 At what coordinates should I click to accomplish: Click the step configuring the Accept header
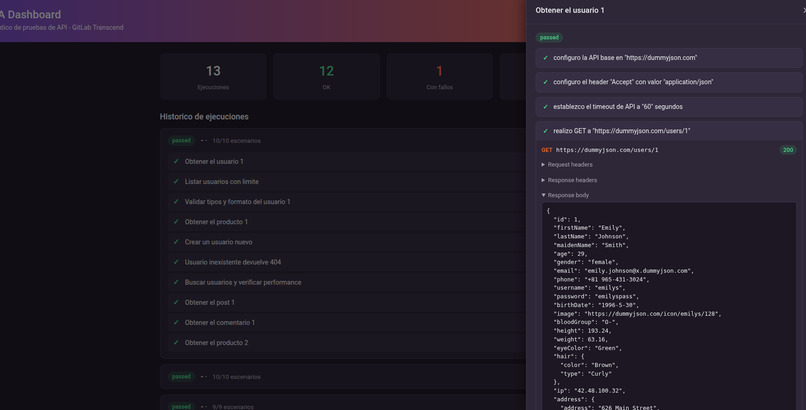(669, 82)
